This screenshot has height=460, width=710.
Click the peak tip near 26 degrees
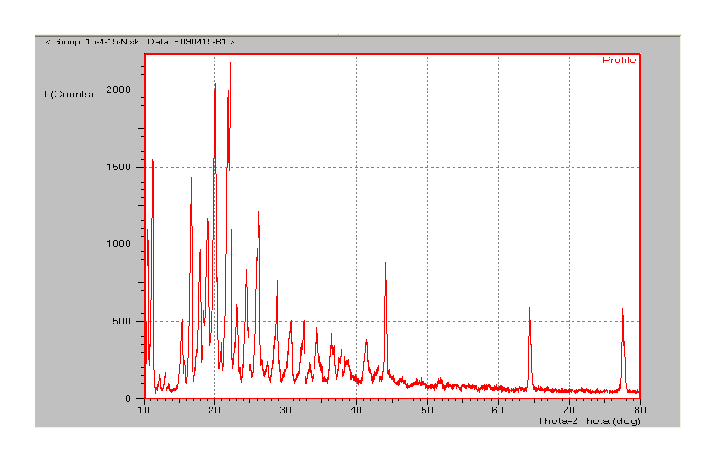tap(258, 212)
